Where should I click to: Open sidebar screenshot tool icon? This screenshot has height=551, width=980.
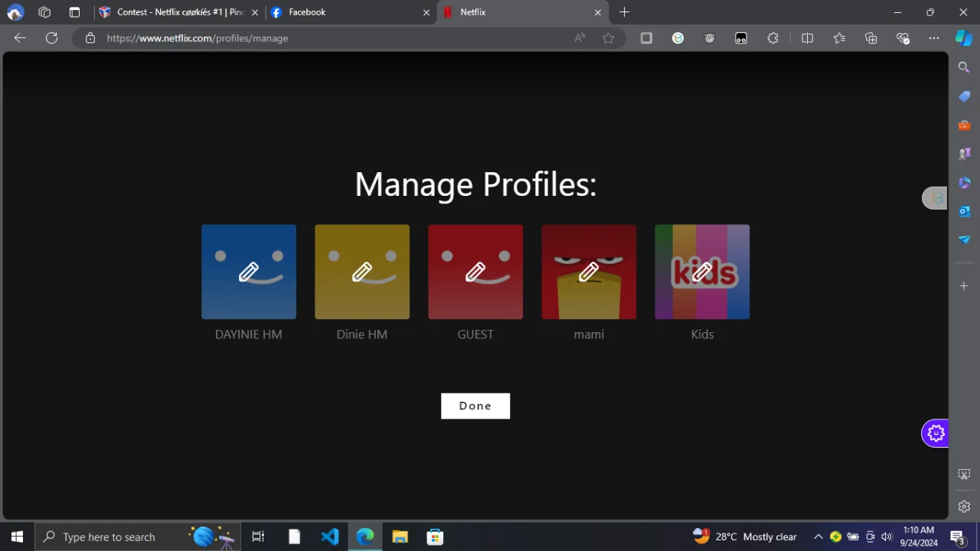[964, 474]
